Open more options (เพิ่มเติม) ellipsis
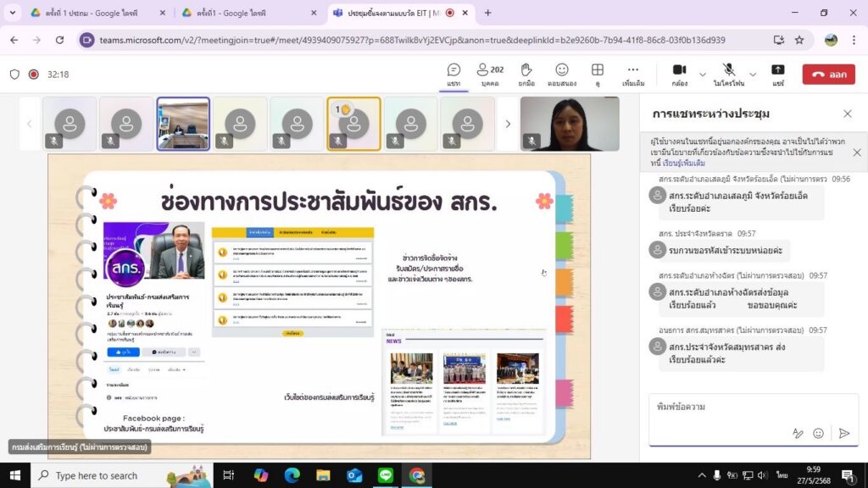This screenshot has height=488, width=868. pos(632,75)
